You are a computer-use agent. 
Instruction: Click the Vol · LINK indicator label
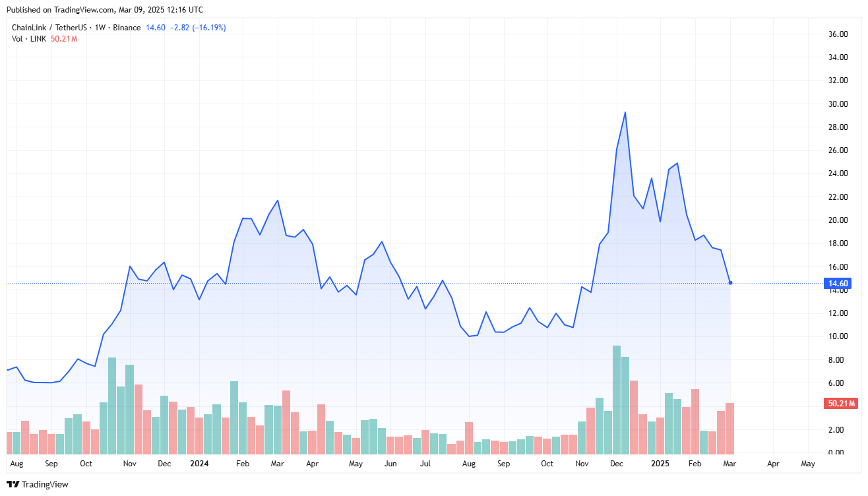tap(30, 39)
